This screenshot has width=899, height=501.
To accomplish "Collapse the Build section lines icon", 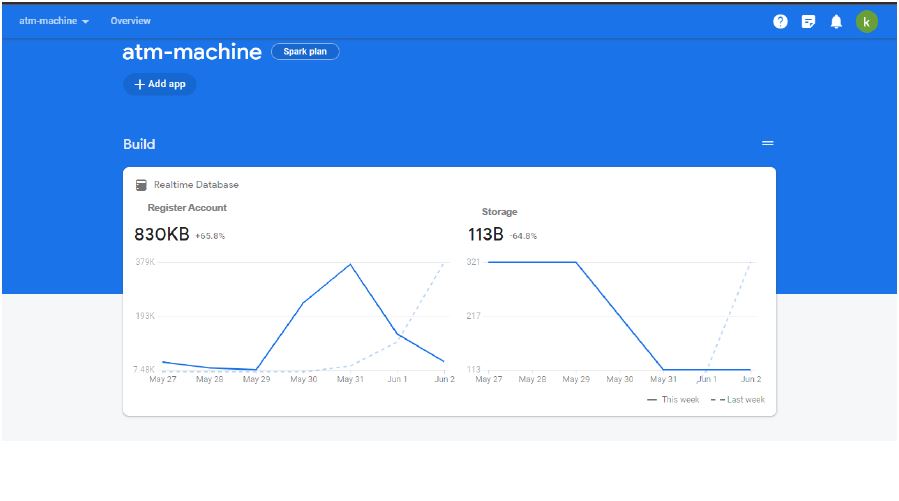I will pyautogui.click(x=768, y=143).
